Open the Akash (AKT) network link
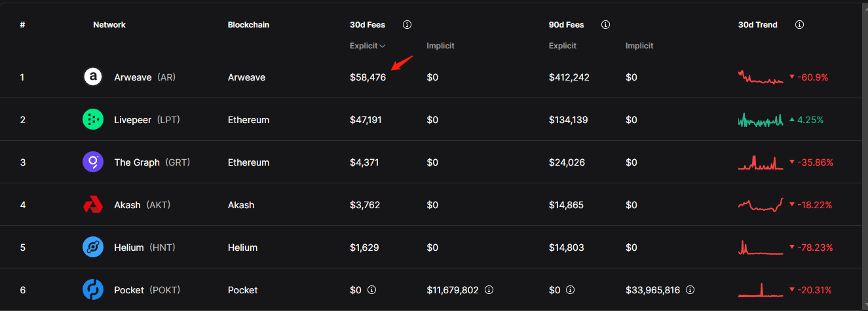 [142, 205]
